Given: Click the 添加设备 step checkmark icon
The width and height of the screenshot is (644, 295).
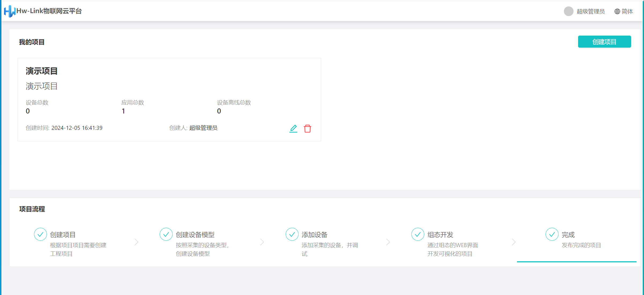Looking at the screenshot, I should pyautogui.click(x=292, y=235).
